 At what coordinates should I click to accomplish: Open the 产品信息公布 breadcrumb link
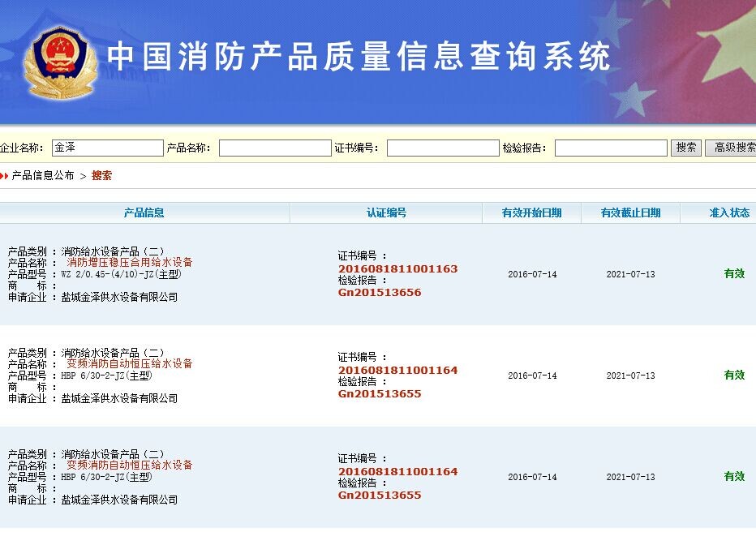click(x=43, y=175)
